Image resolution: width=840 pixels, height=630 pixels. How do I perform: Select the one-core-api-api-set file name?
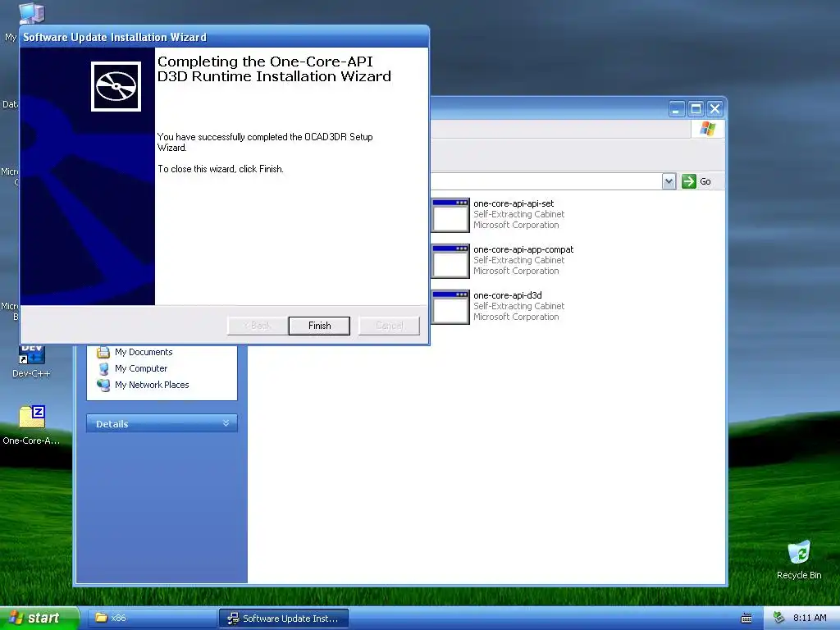[x=514, y=203]
